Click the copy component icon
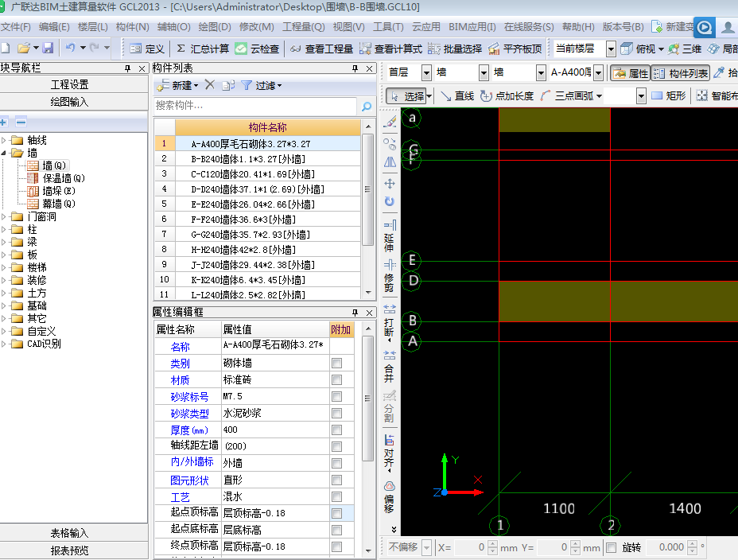This screenshot has width=738, height=560. [x=228, y=85]
